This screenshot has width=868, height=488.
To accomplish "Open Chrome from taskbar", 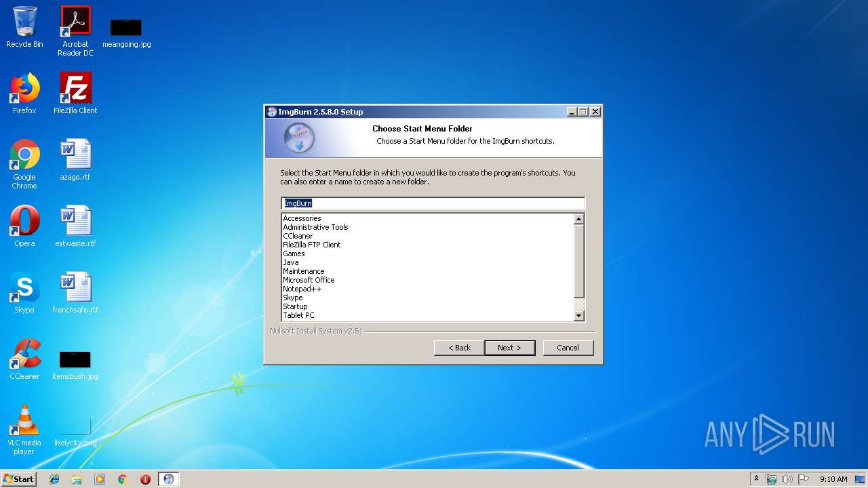I will click(123, 479).
